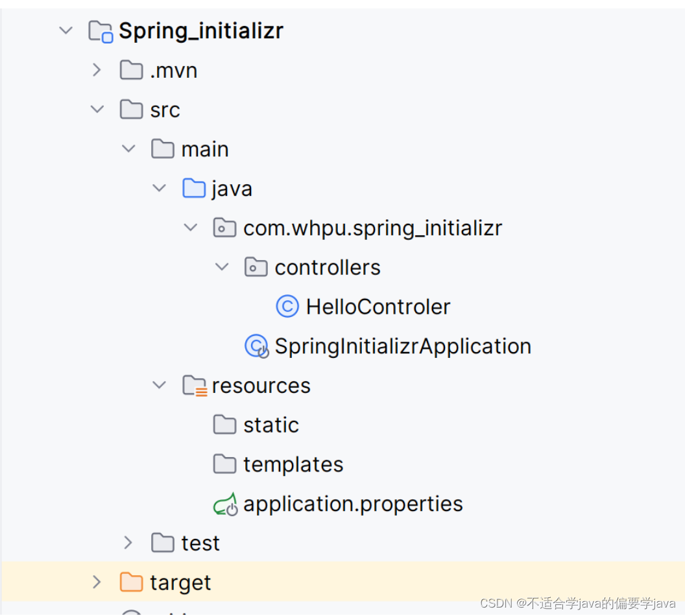The image size is (685, 616).
Task: Click the Spring_initializr module folder icon
Action: click(101, 32)
